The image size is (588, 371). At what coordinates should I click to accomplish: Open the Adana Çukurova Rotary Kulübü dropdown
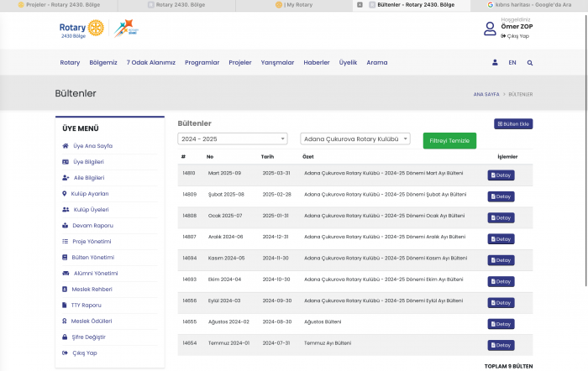pyautogui.click(x=355, y=139)
